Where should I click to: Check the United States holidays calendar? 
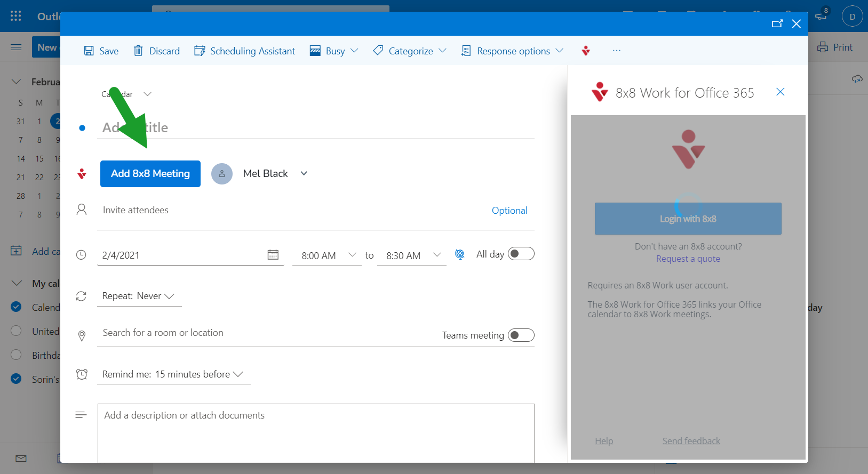pyautogui.click(x=16, y=331)
